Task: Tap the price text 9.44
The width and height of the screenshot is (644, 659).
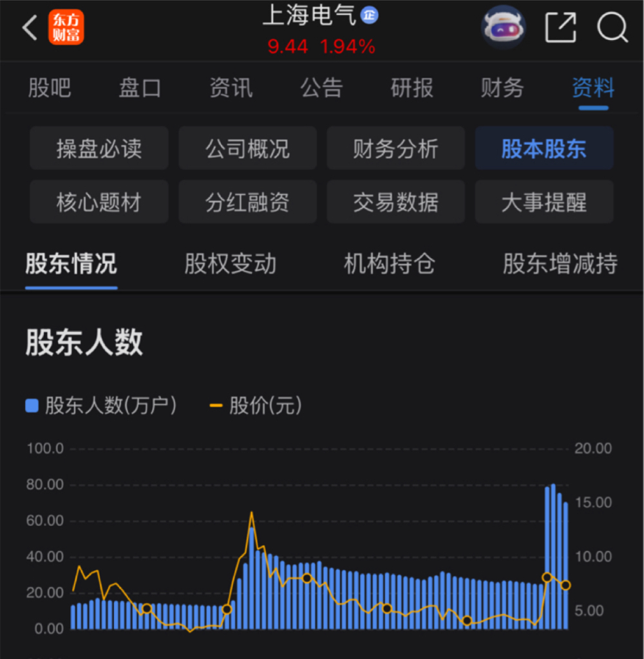Action: [x=288, y=46]
